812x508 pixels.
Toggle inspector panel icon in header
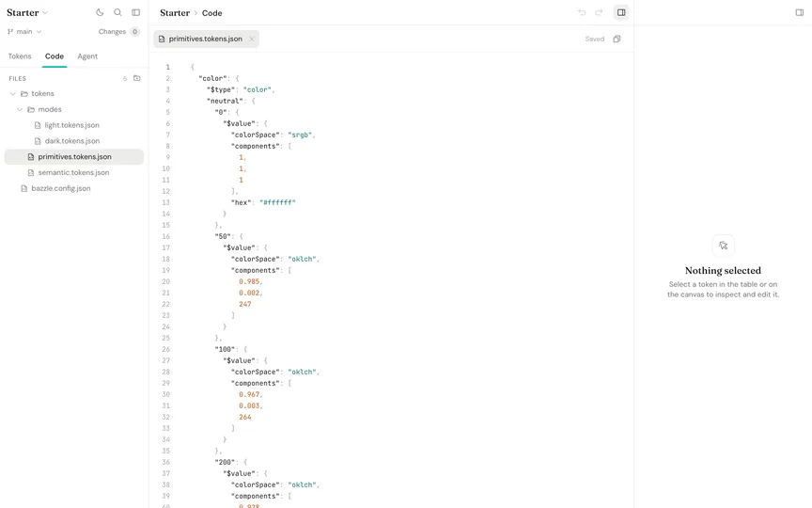[x=621, y=12]
